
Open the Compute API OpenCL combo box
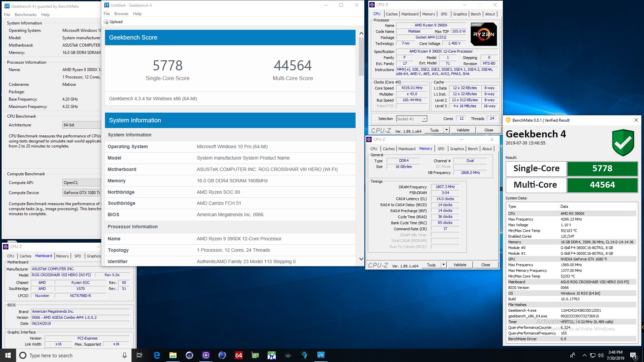tap(82, 183)
